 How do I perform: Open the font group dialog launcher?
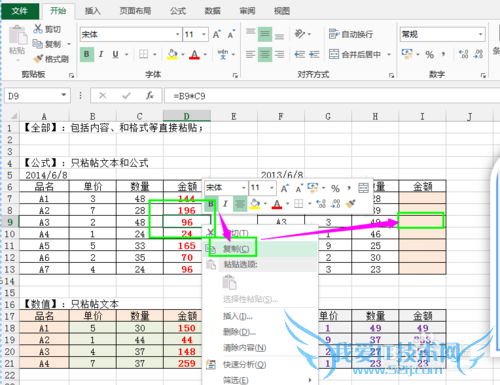tap(235, 75)
